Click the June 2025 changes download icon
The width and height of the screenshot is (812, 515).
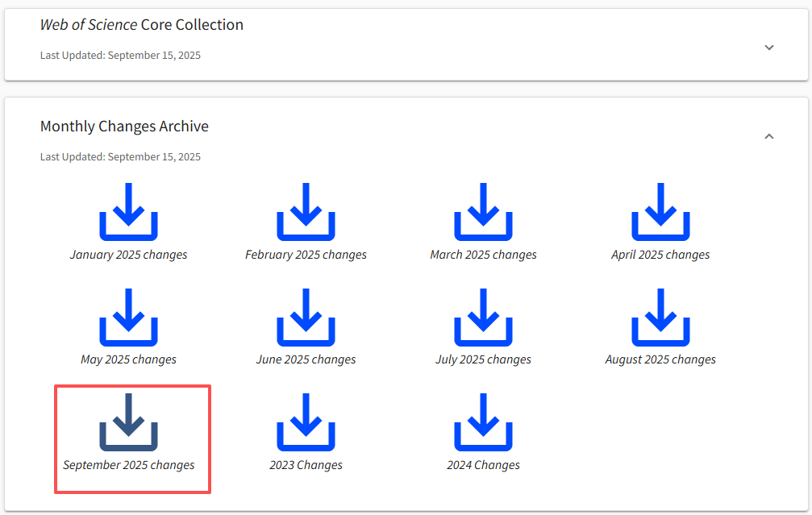(306, 318)
